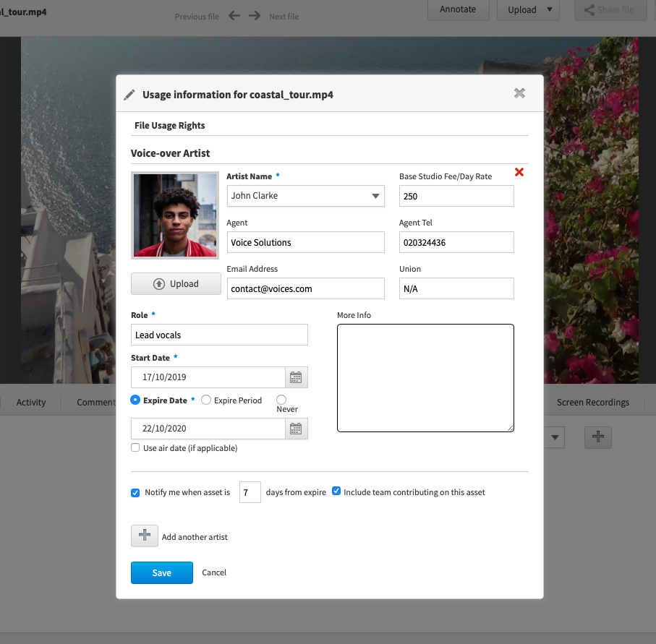
Task: Click the plus icon to add another artist
Action: click(145, 536)
